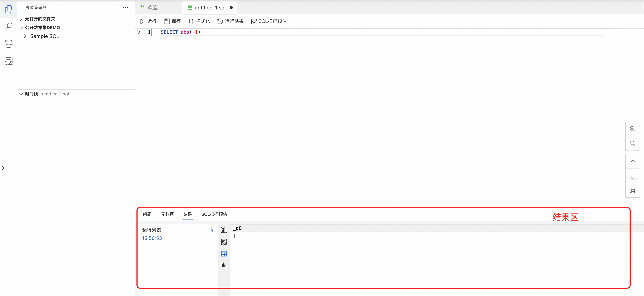Open the search icon in sidebar
This screenshot has height=296, width=644.
9,26
